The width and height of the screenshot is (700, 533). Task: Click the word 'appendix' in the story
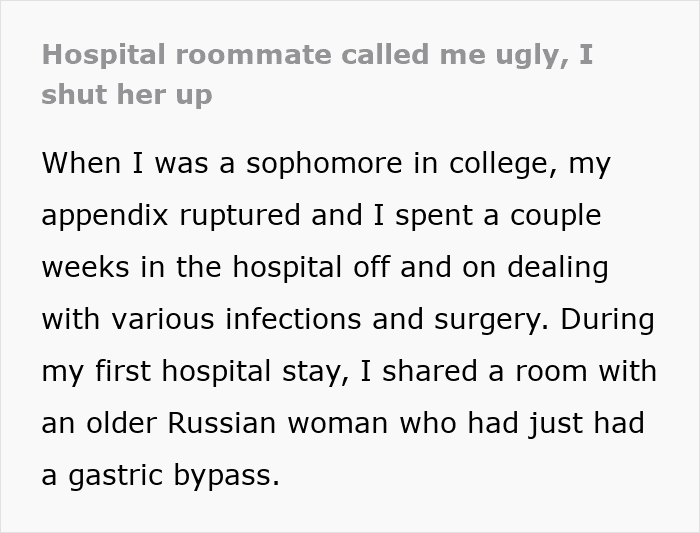(x=104, y=216)
